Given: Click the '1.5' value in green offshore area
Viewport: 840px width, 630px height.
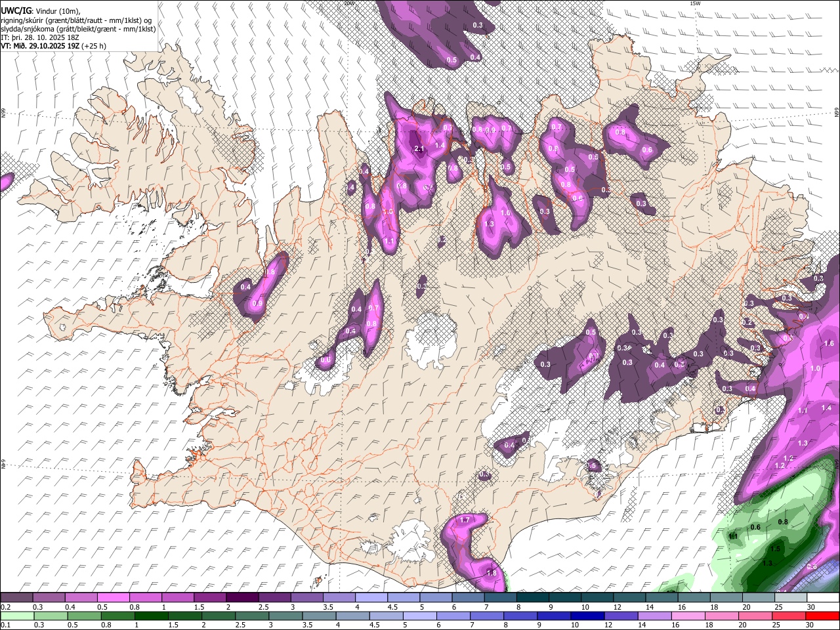Looking at the screenshot, I should coord(775,549).
